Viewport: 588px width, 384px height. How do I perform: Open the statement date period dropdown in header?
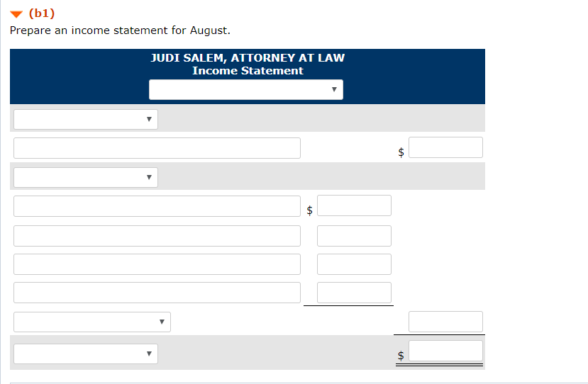click(x=246, y=89)
